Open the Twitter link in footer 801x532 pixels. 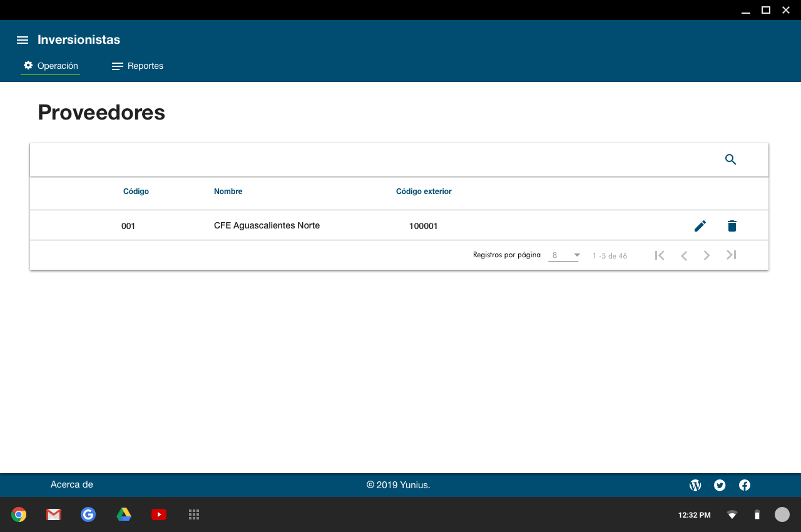[x=720, y=485]
